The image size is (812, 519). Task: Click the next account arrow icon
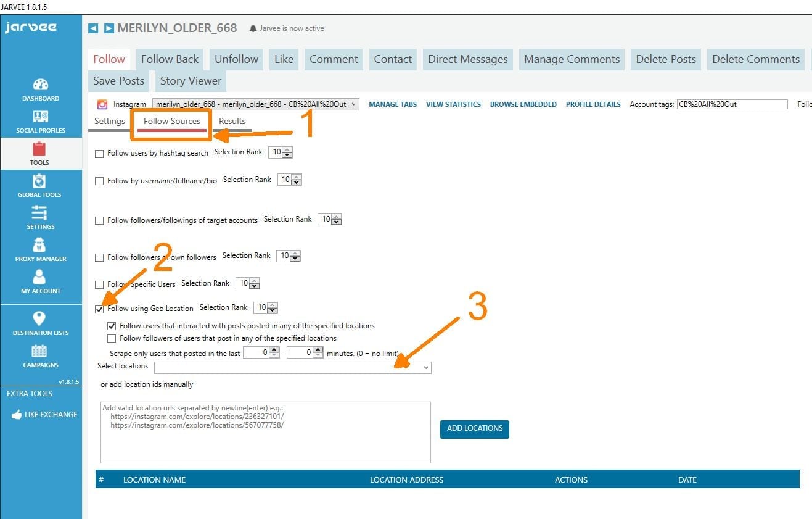pyautogui.click(x=109, y=28)
